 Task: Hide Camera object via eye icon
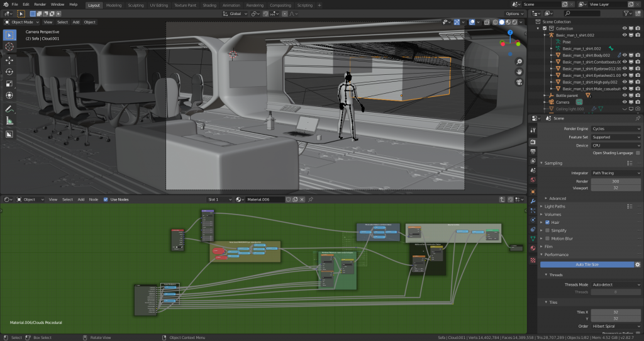point(625,102)
